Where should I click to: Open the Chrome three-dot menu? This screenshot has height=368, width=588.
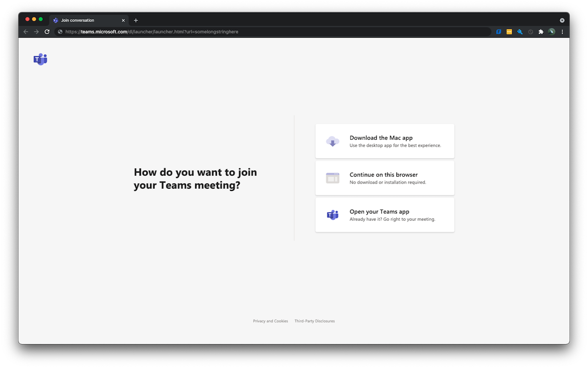(562, 32)
